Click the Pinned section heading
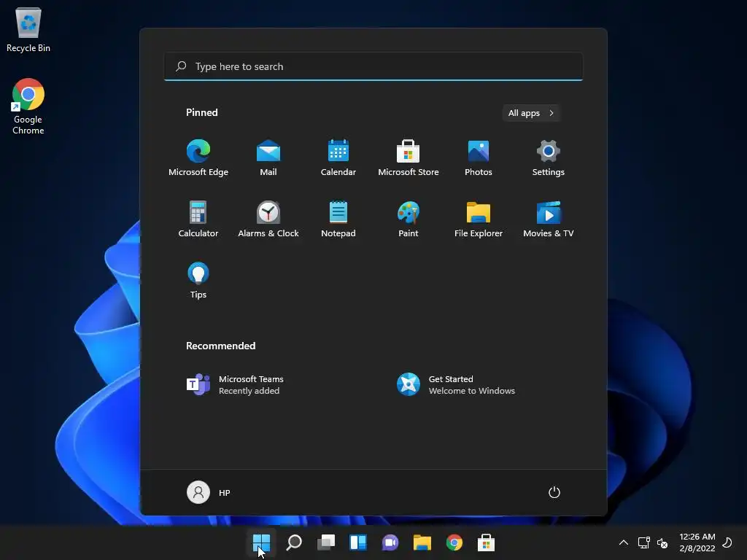 [x=201, y=112]
